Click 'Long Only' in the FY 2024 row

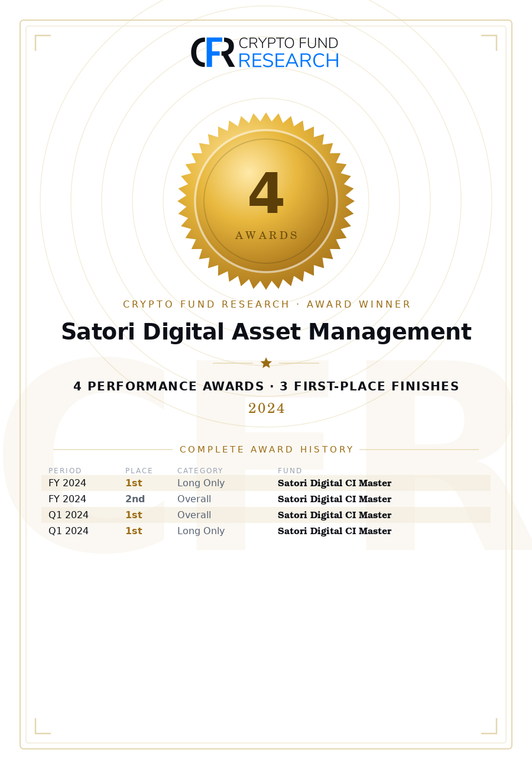(x=201, y=483)
